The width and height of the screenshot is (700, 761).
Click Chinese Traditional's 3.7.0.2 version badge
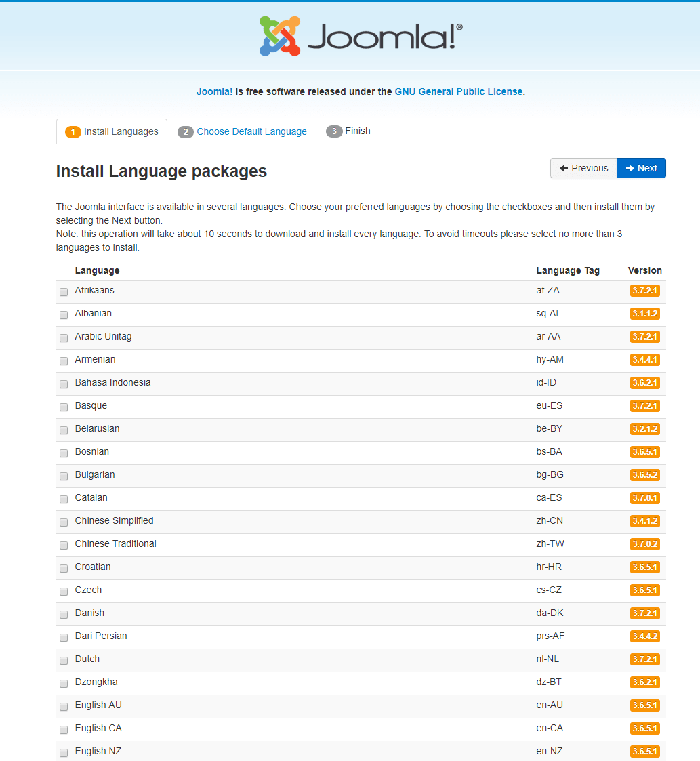click(x=644, y=544)
